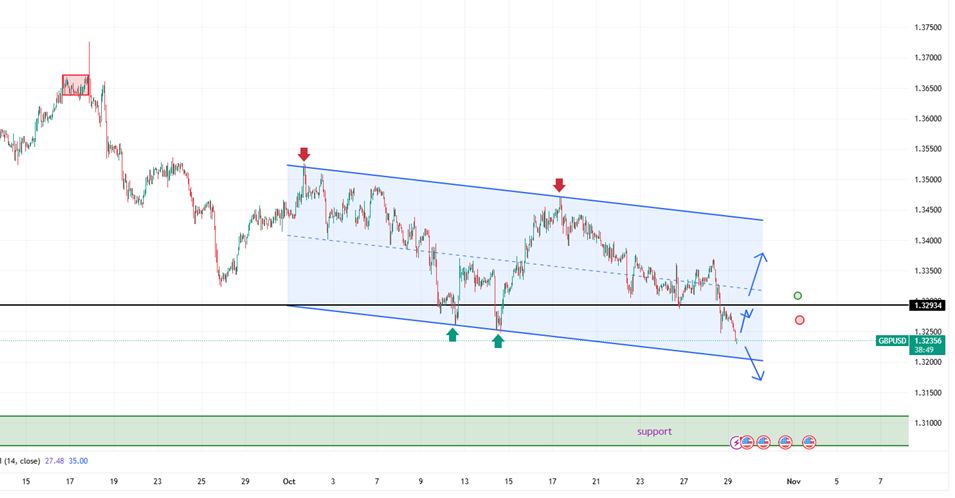
Task: Select the red arrow near October 17
Action: click(x=559, y=185)
